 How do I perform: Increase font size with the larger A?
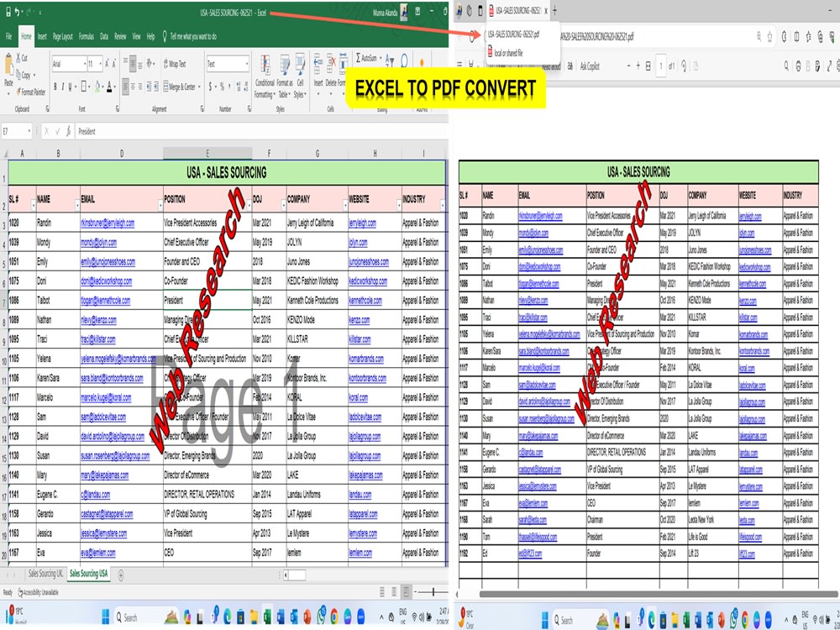108,64
